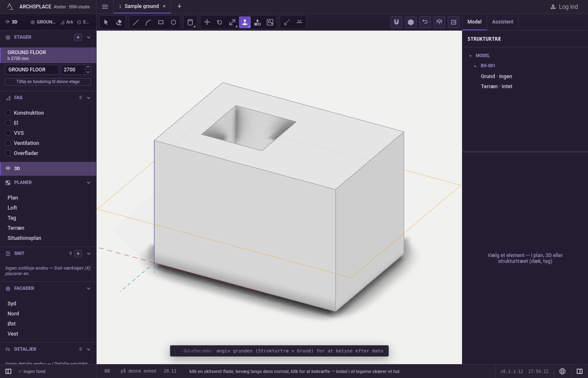Click the solid hexagon shading button
This screenshot has height=378, width=588.
(411, 22)
